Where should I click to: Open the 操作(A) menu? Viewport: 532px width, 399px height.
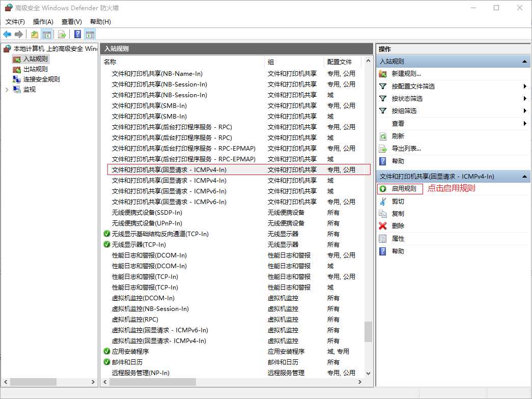coord(43,22)
